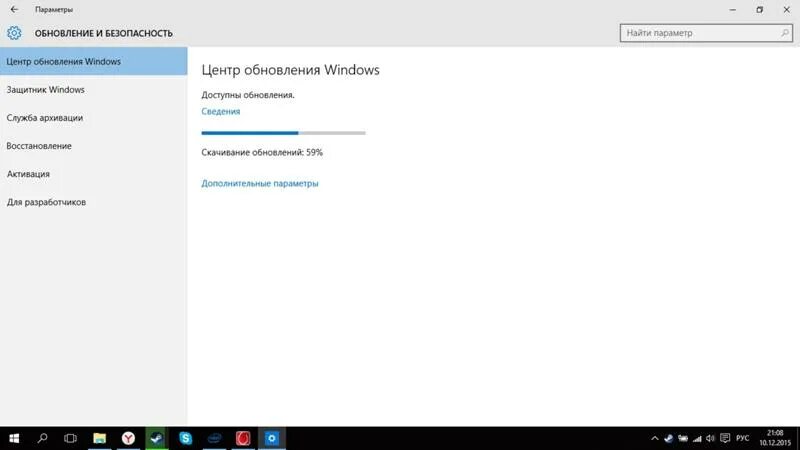Open File Explorer from taskbar
Image resolution: width=800 pixels, height=450 pixels.
point(99,438)
